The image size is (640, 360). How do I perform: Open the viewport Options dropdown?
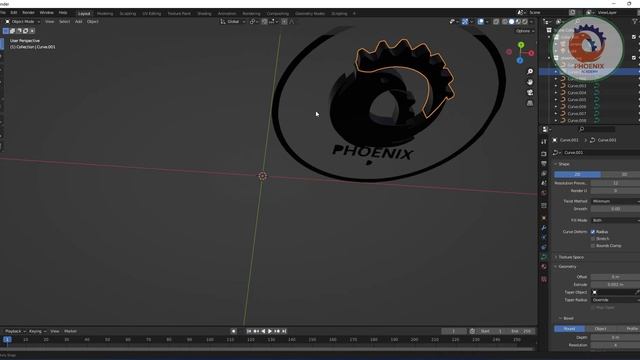[524, 31]
